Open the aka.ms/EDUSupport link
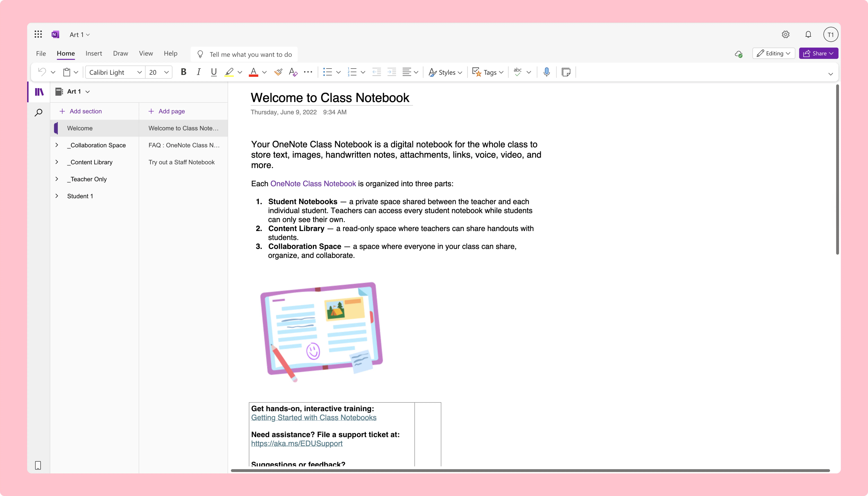 click(297, 444)
